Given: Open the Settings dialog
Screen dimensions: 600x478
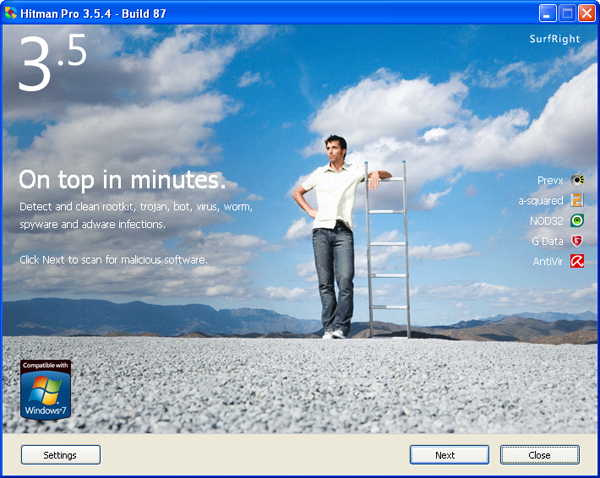Looking at the screenshot, I should (x=60, y=455).
